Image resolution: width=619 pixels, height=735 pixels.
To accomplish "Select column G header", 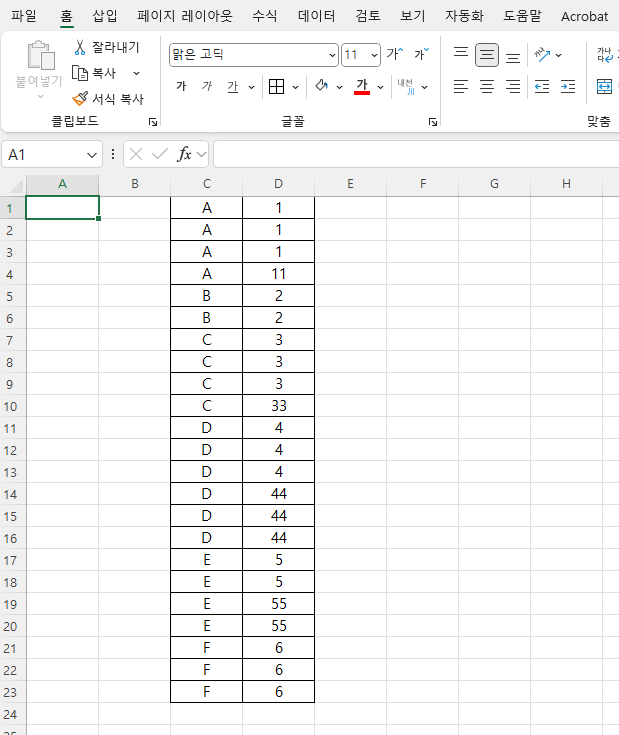I will [494, 184].
